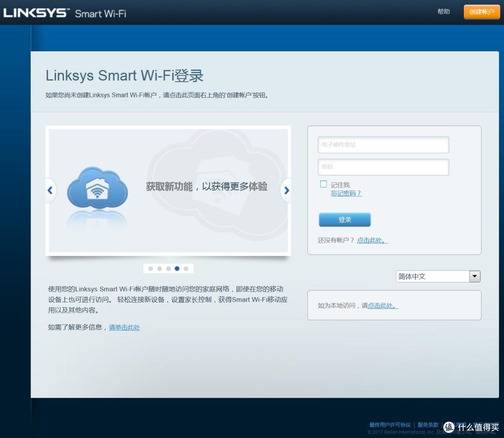
Task: Select the last carousel indicator dot
Action: coord(186,268)
